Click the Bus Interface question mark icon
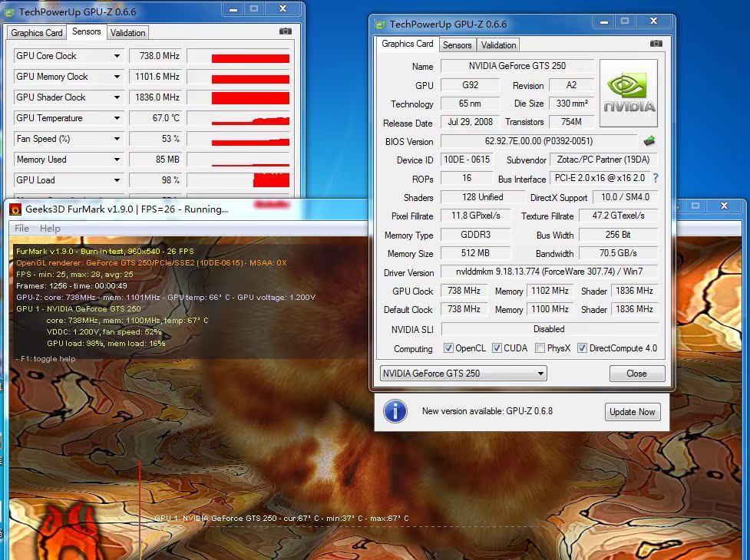750x560 pixels. [x=655, y=178]
